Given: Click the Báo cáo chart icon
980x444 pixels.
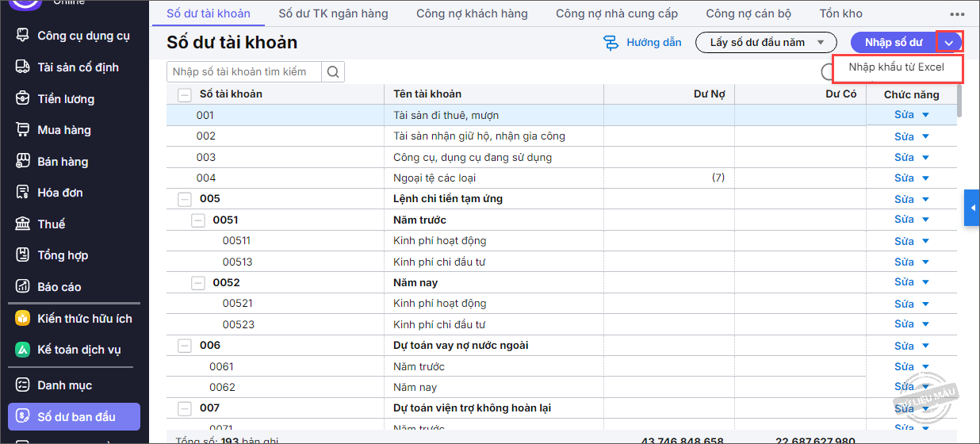Looking at the screenshot, I should pos(23,287).
